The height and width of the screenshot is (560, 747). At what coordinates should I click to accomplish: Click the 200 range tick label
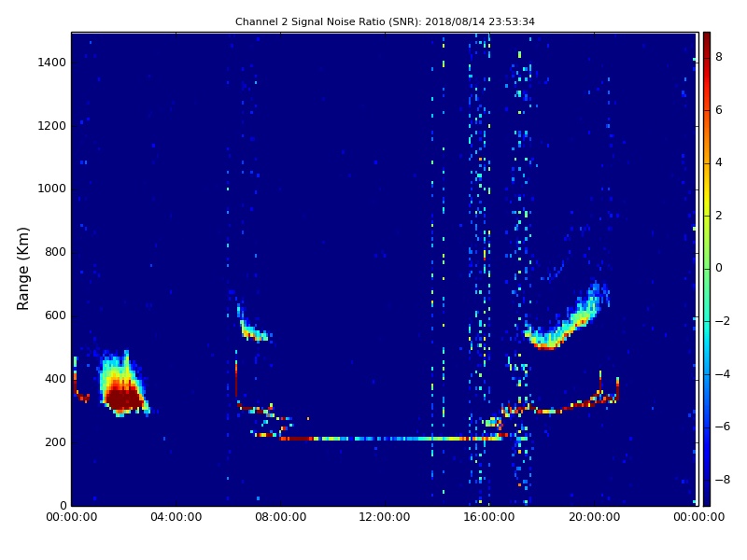pyautogui.click(x=55, y=441)
